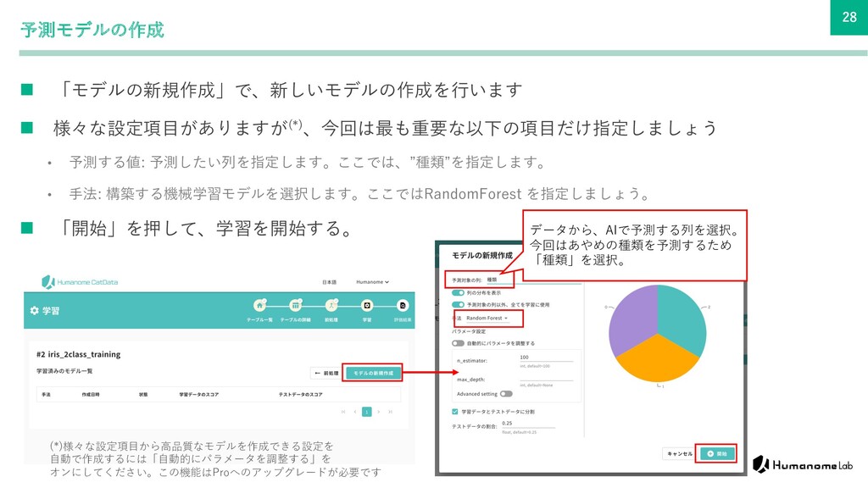This screenshot has height=488, width=868.
Task: Select pagination page 1
Action: pyautogui.click(x=366, y=412)
